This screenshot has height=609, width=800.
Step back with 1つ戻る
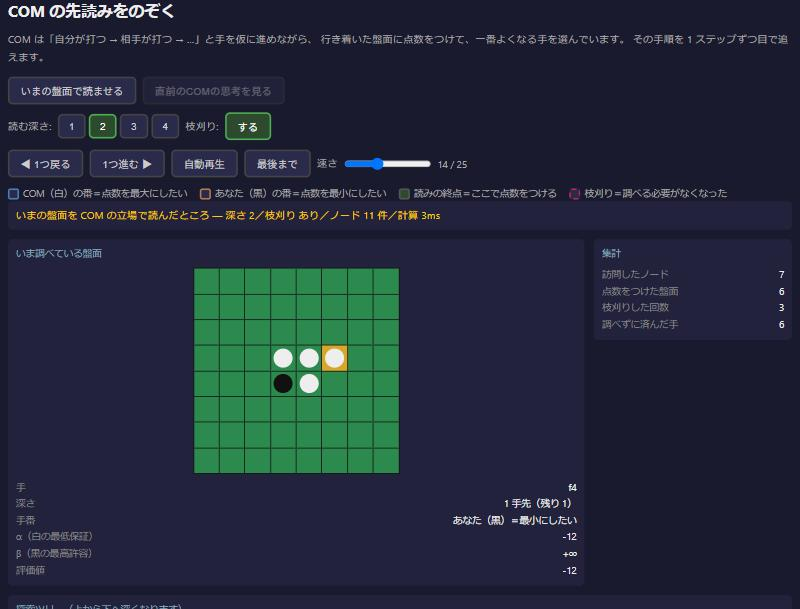point(45,164)
